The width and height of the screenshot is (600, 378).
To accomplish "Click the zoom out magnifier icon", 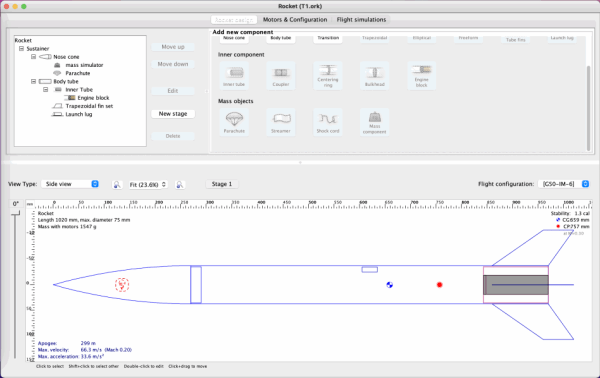I will coord(117,184).
